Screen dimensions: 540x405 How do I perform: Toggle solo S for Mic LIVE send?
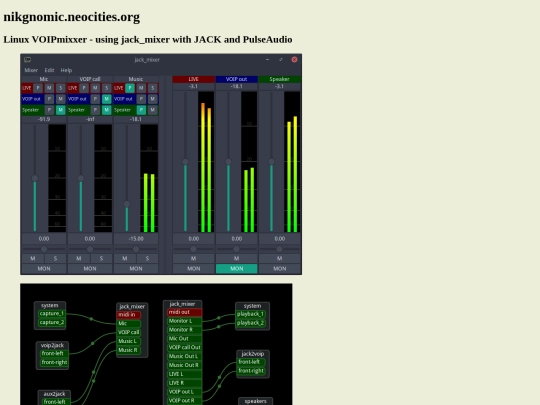(61, 88)
